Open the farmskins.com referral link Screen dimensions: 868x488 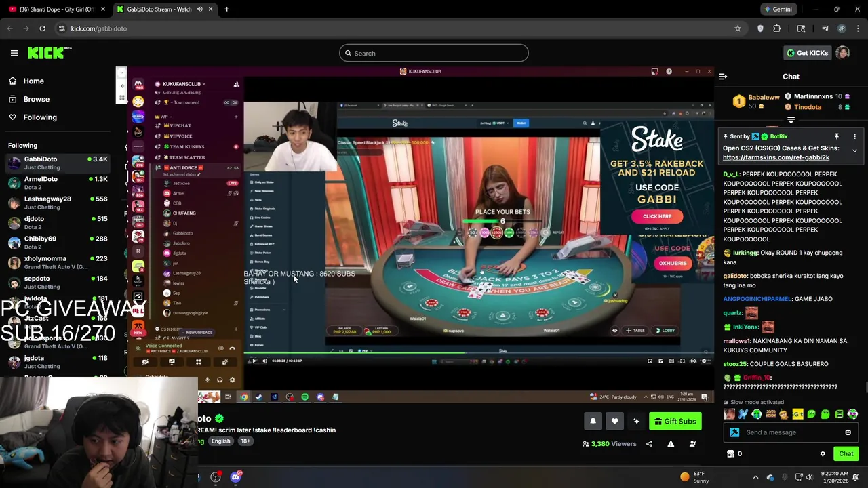776,157
